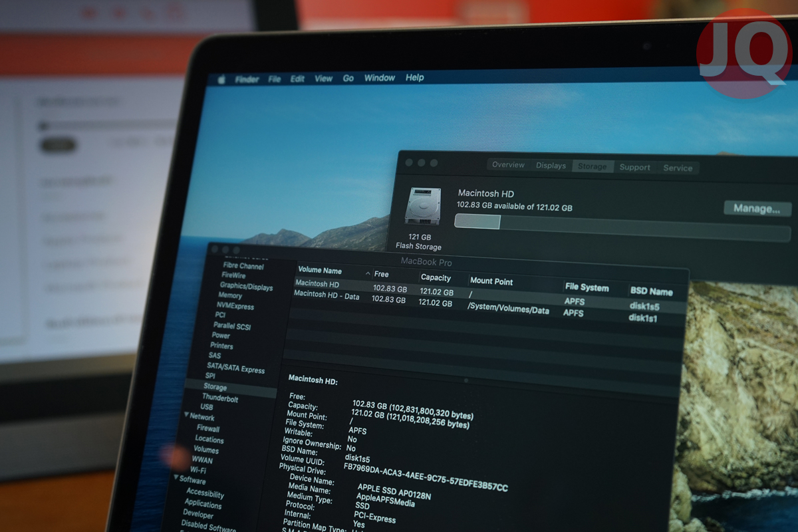Click the disk1s5 cell in BSD Name column
The image size is (798, 532).
[644, 307]
